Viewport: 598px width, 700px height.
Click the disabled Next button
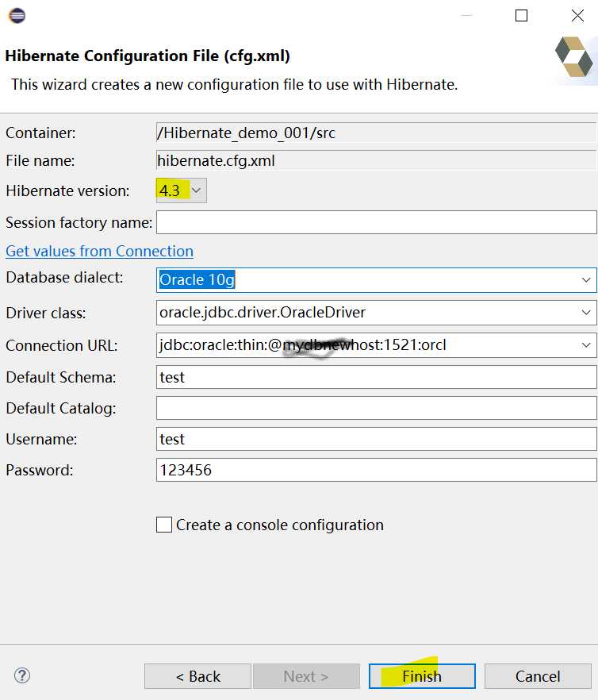(306, 676)
